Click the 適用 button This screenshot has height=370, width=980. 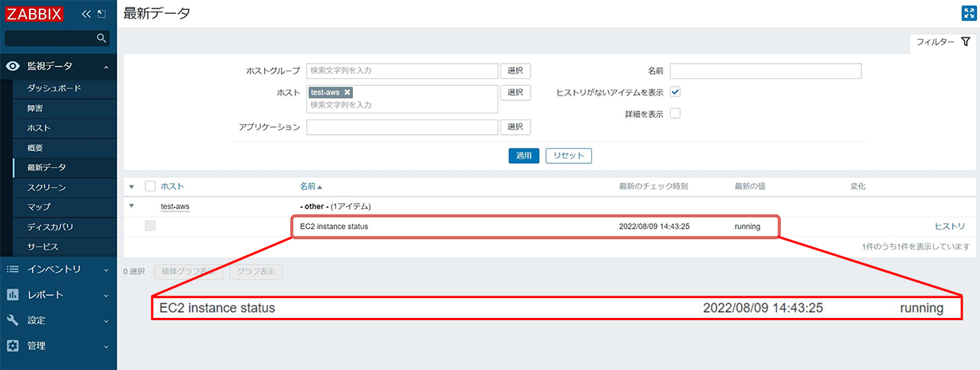click(524, 156)
